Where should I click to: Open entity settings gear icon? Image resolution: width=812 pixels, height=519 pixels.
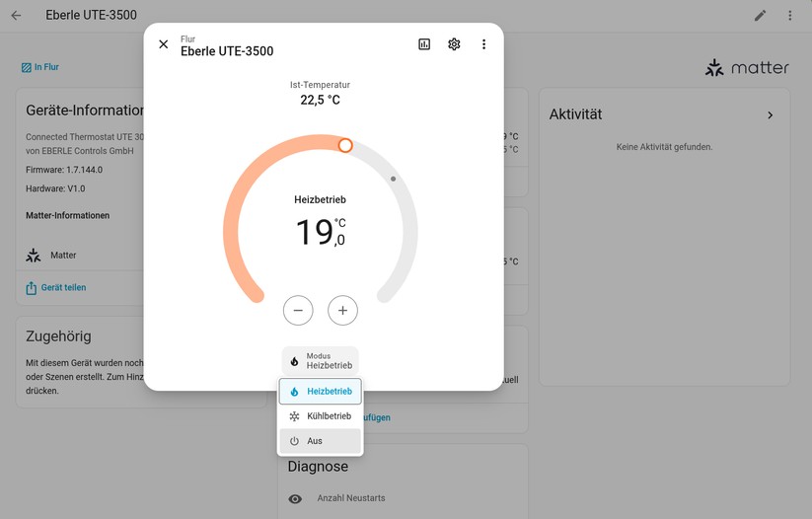tap(454, 44)
